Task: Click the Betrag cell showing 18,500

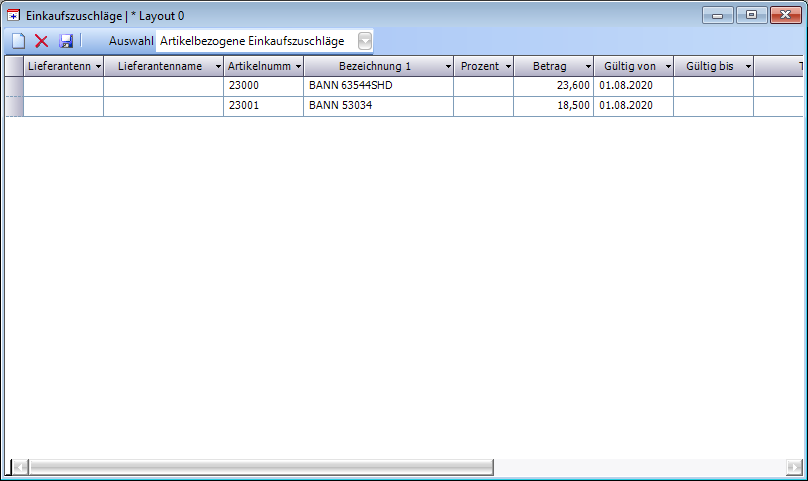Action: [553, 106]
